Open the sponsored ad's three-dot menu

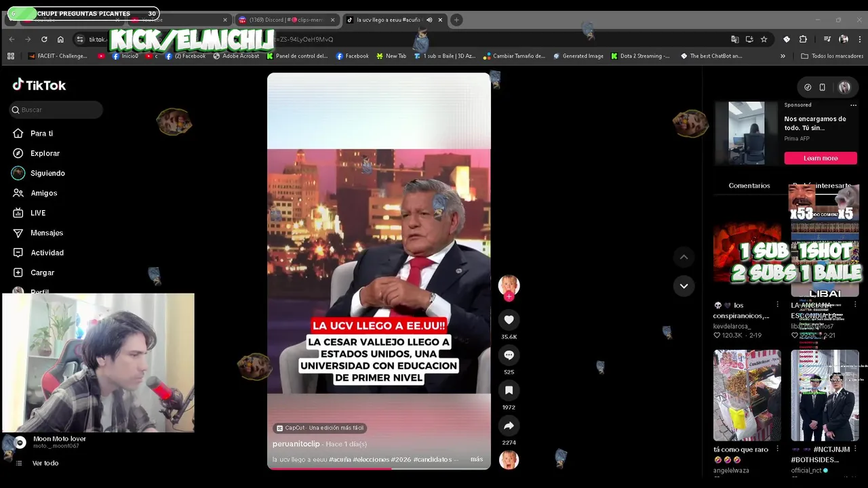pos(853,105)
